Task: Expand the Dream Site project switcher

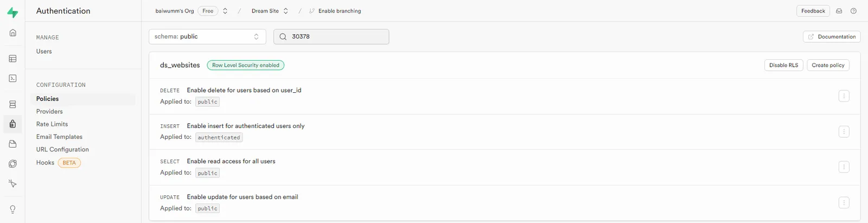Action: point(270,11)
